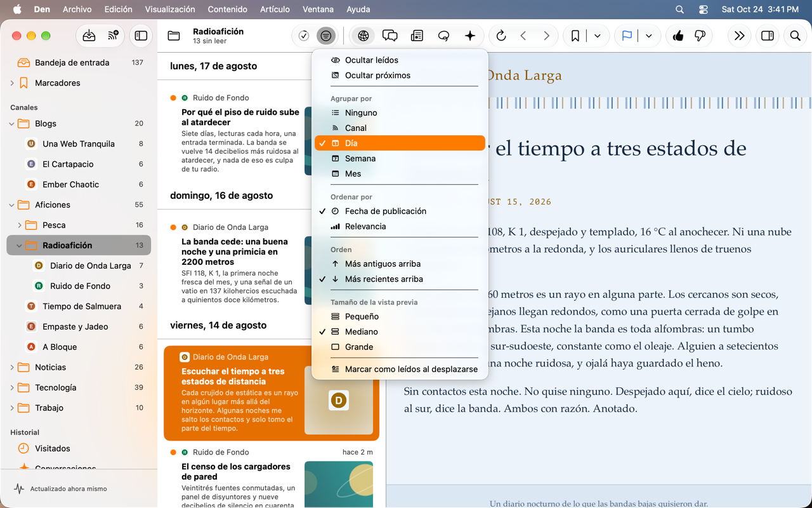Click the filter view options icon
The image size is (812, 508).
click(x=325, y=36)
